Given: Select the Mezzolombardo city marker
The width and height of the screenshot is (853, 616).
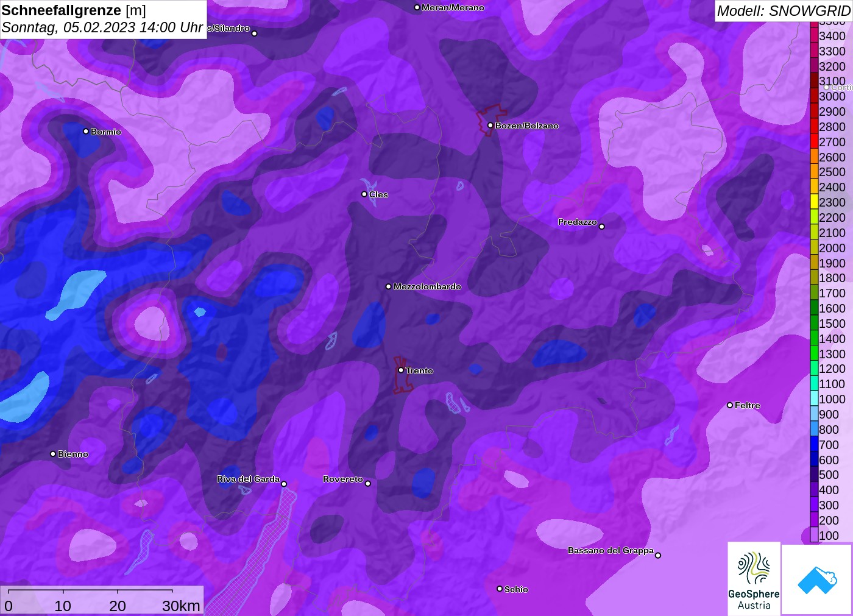Looking at the screenshot, I should tap(389, 286).
